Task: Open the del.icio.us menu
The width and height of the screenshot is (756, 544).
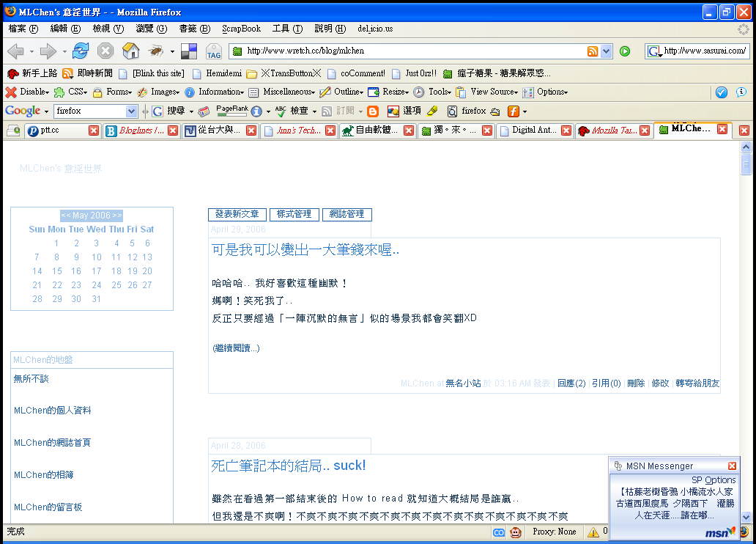Action: tap(375, 29)
